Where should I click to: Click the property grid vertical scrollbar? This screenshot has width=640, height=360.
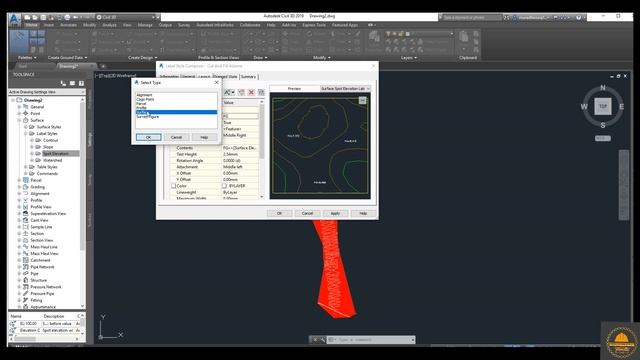click(262, 149)
